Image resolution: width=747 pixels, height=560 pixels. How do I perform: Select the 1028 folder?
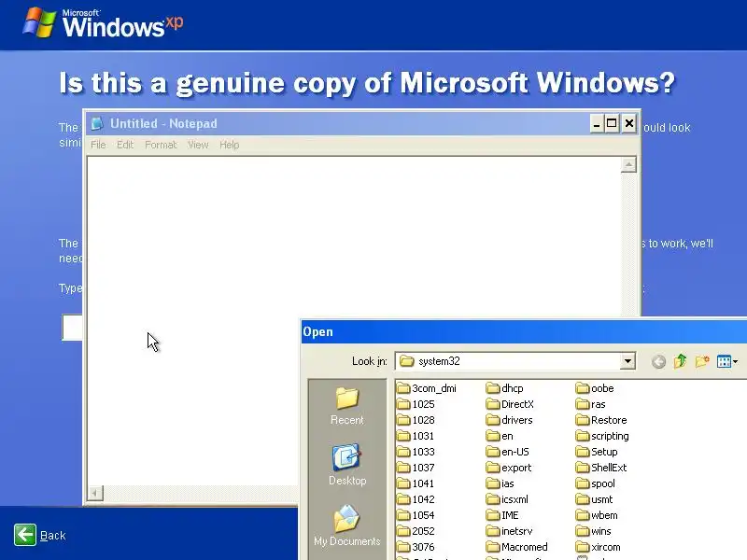click(416, 420)
